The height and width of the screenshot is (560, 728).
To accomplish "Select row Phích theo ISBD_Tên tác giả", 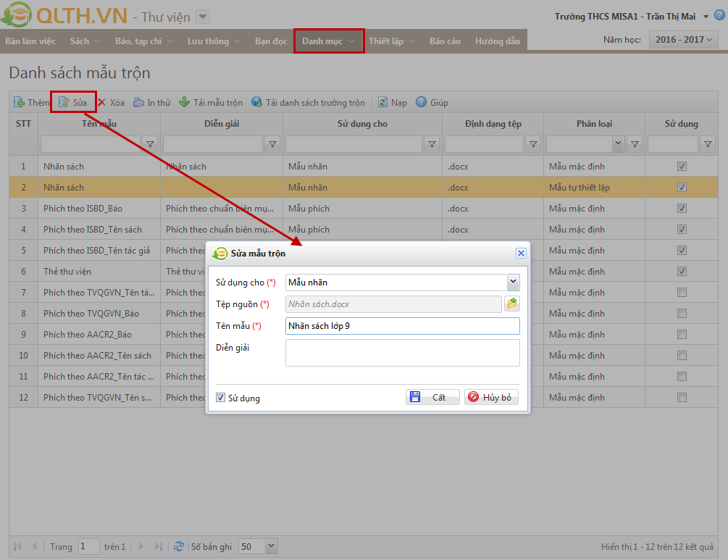I will pos(364,250).
